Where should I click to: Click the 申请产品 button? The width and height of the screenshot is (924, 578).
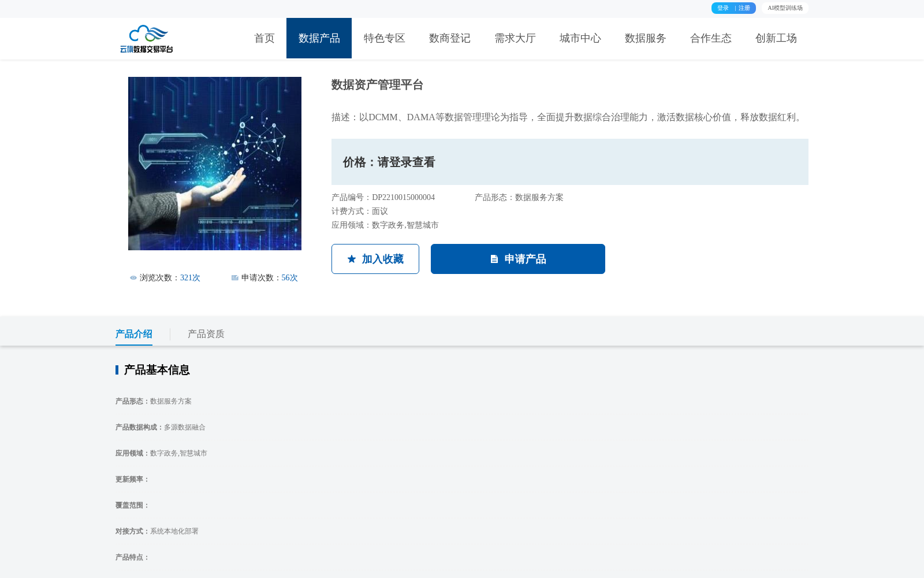point(518,259)
